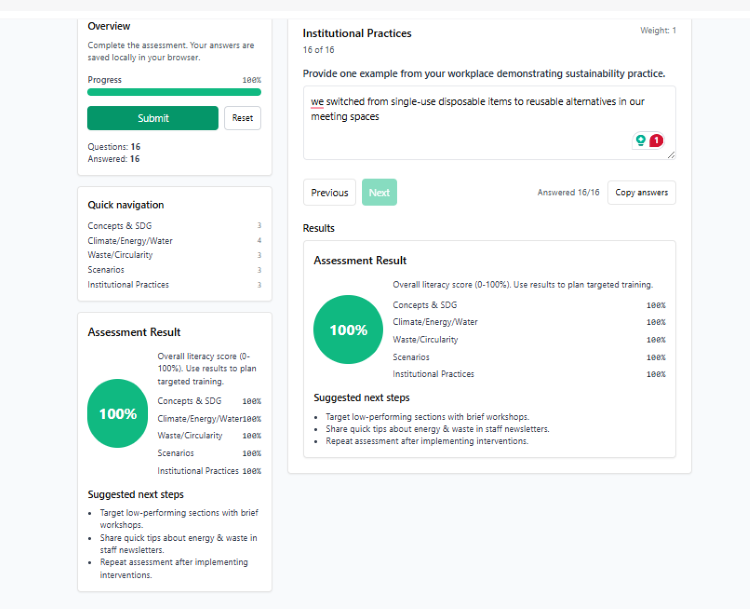Copy answers to clipboard

[641, 192]
